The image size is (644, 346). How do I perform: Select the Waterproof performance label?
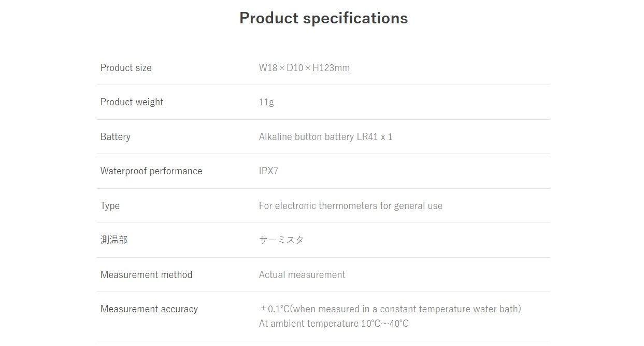(151, 171)
